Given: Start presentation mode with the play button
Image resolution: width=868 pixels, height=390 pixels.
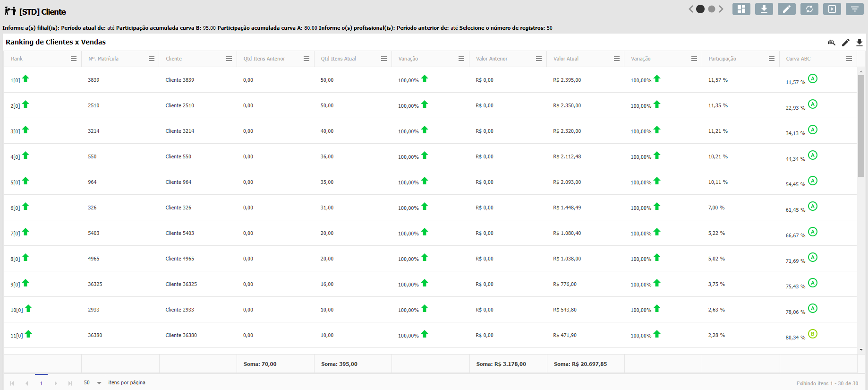Looking at the screenshot, I should click(832, 9).
